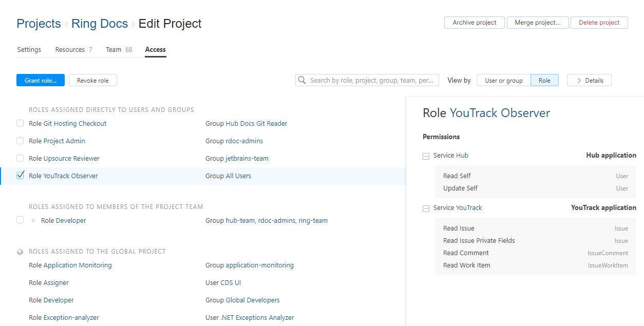Image resolution: width=644 pixels, height=326 pixels.
Task: Uncheck the YouTrack Observer role checkbox
Action: pos(20,176)
